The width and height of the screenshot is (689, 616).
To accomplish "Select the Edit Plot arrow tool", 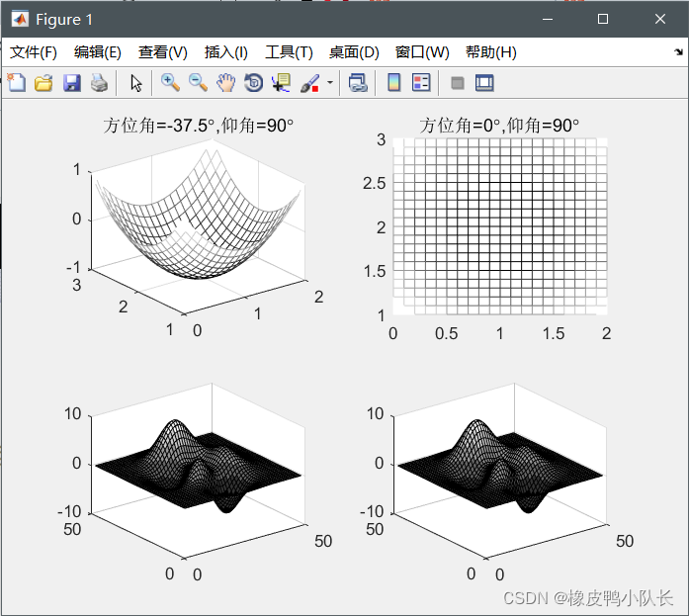I will 135,83.
